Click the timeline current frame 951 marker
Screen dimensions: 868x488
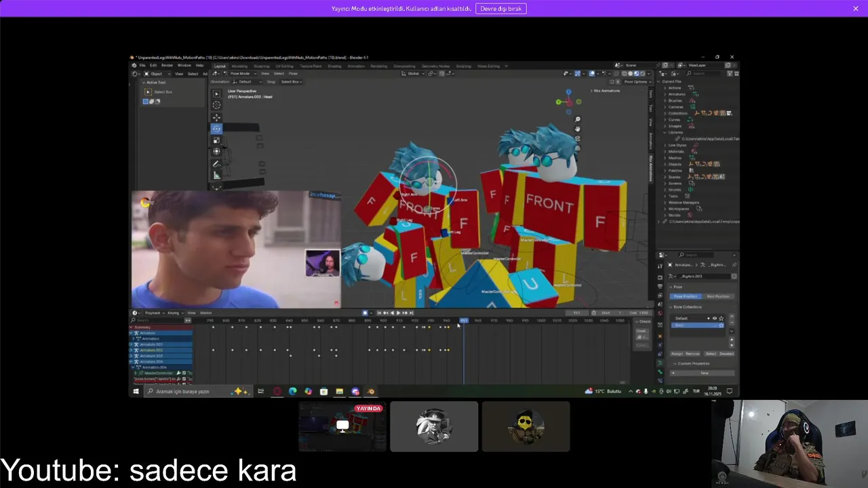click(x=464, y=321)
